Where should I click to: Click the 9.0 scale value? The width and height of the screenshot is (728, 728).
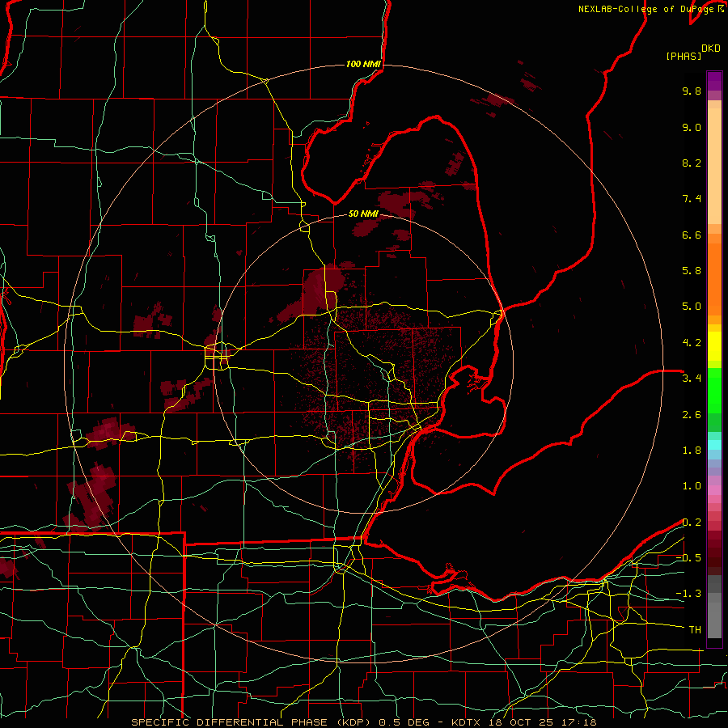click(692, 127)
